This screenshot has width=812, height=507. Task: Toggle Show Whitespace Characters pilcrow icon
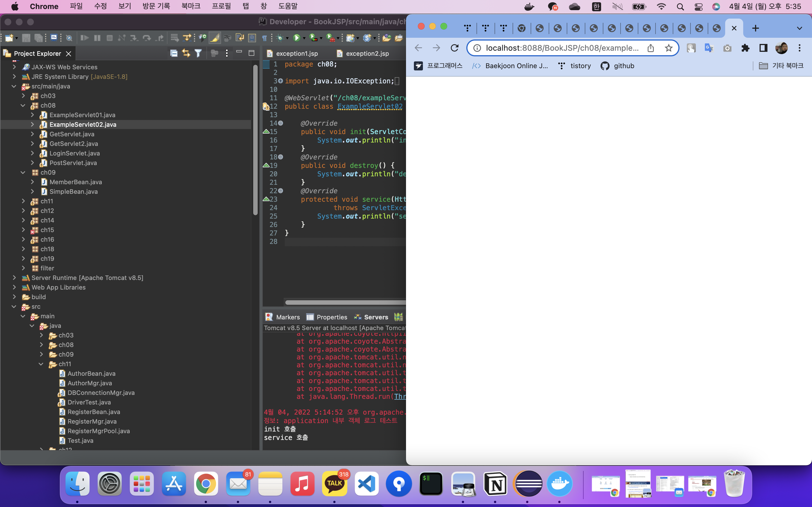(x=264, y=38)
